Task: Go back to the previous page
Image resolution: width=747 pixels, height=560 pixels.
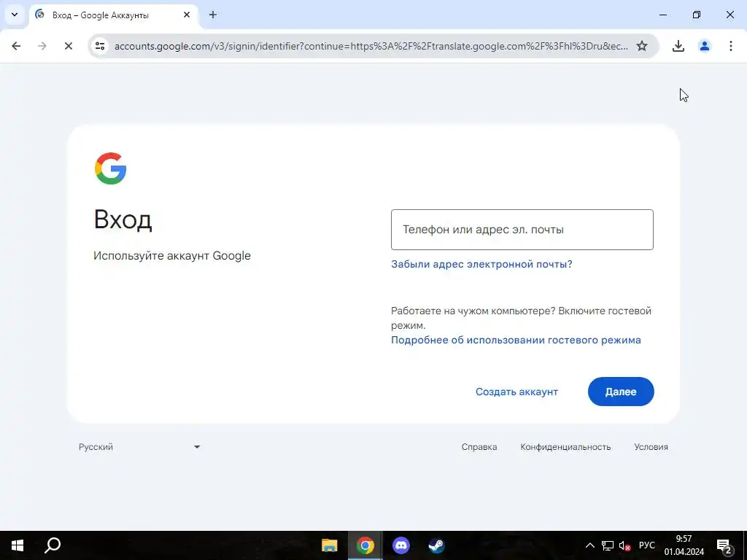Action: [x=16, y=46]
